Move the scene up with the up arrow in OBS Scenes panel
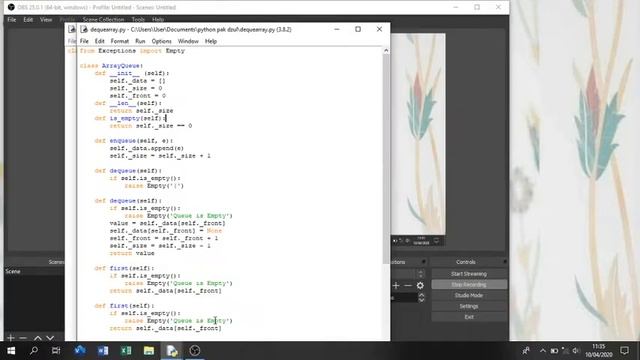The height and width of the screenshot is (360, 640). point(38,338)
